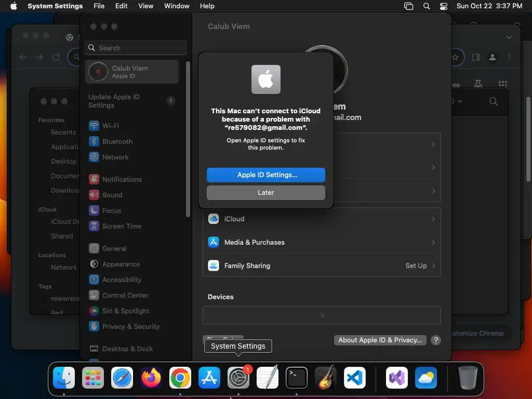The height and width of the screenshot is (399, 532).
Task: Launch Finder from the Dock
Action: [64, 378]
